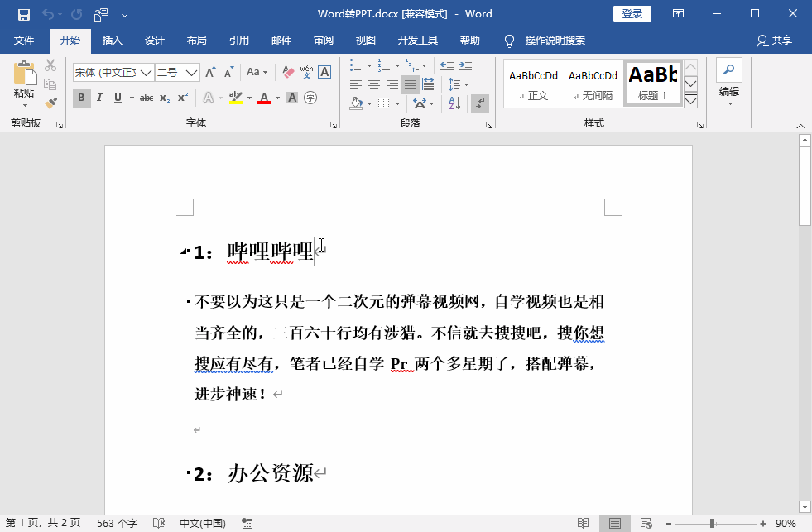
Task: Click the sort icon in Paragraph group
Action: pyautogui.click(x=454, y=103)
